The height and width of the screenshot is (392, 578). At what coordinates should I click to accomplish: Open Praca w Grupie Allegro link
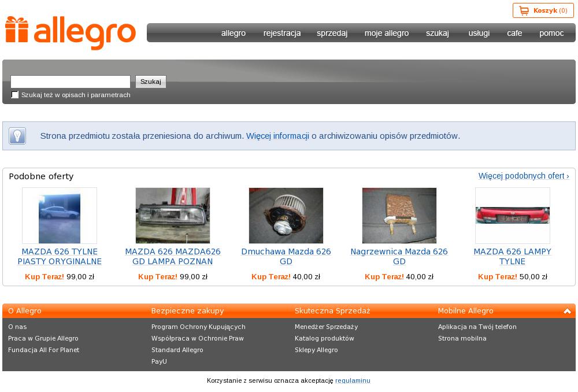tap(43, 338)
